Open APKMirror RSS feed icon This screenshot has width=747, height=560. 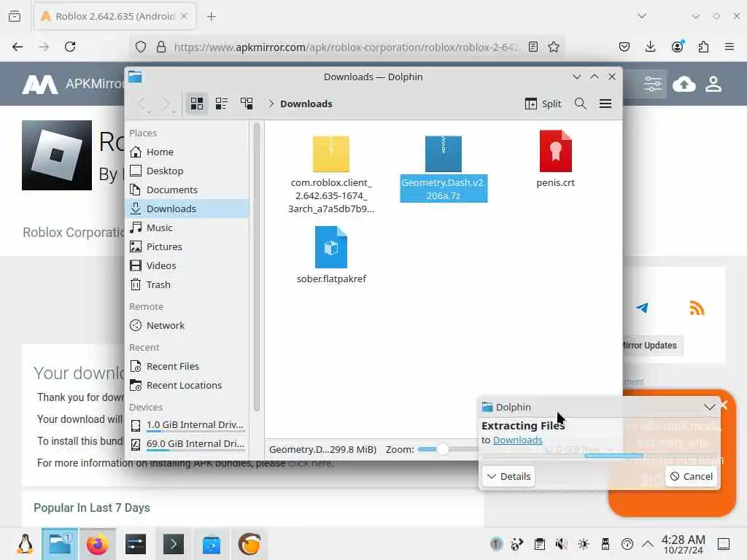[697, 308]
